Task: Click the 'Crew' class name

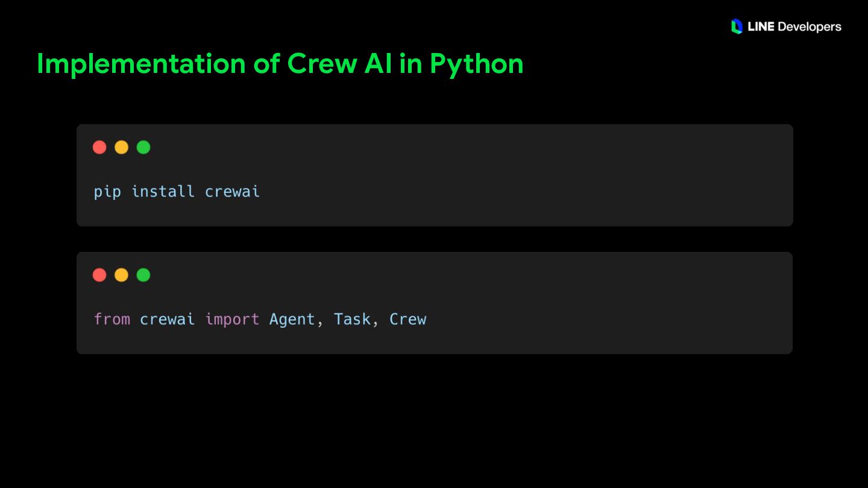Action: click(x=407, y=319)
